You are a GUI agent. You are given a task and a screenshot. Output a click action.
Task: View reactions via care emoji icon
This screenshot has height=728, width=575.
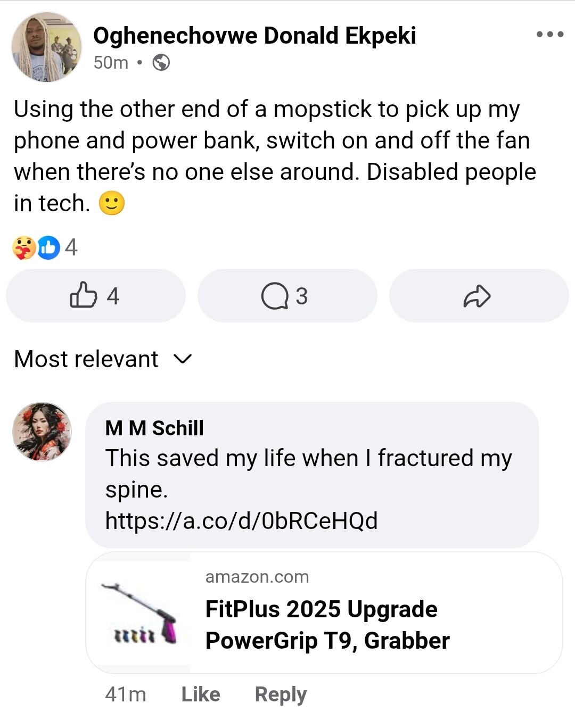tap(23, 247)
